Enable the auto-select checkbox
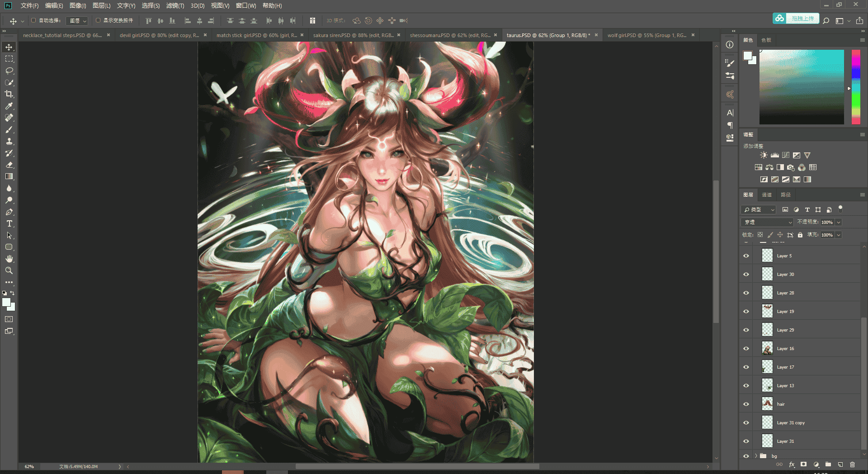 pyautogui.click(x=33, y=20)
